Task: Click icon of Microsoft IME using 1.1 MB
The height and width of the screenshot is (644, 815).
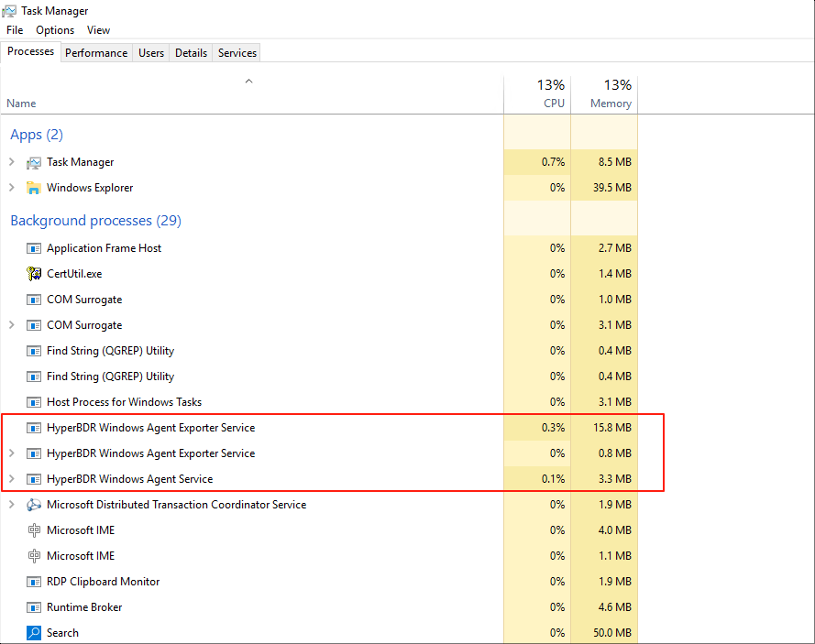Action: point(34,556)
